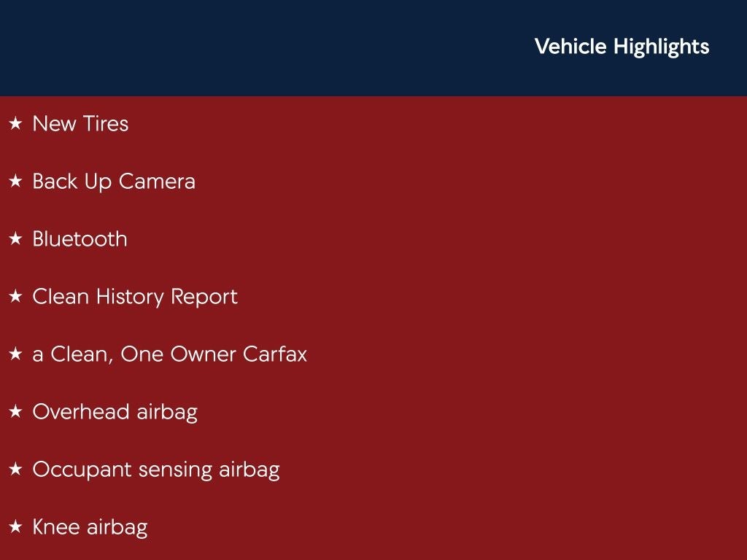
Task: Click the star beside Clean History Report
Action: [15, 297]
